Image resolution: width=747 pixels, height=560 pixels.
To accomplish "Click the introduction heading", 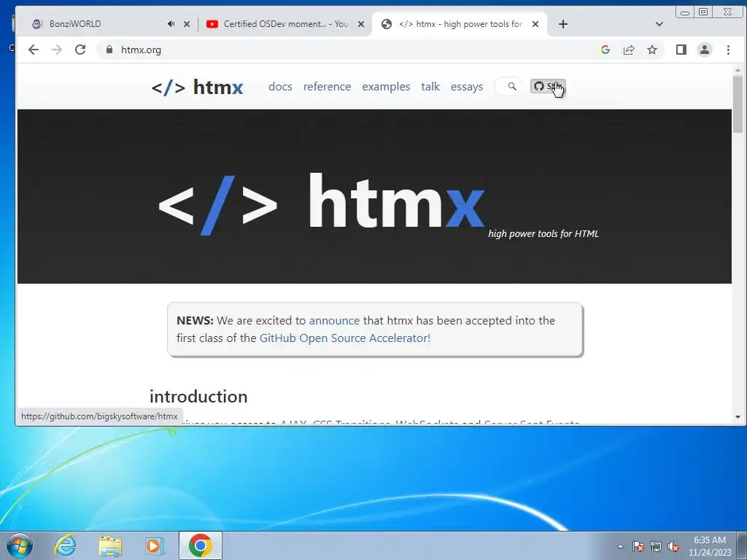I will click(198, 396).
